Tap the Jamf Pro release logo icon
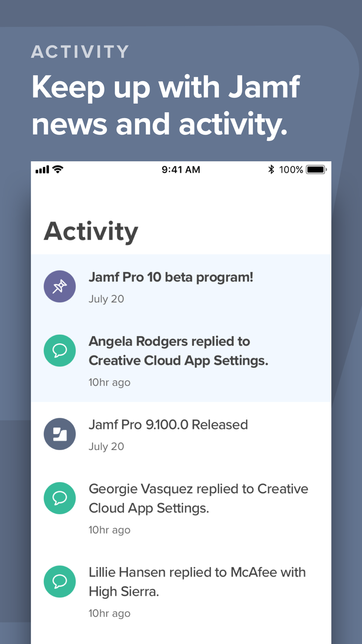Viewport: 362px width, 644px height. click(x=60, y=434)
